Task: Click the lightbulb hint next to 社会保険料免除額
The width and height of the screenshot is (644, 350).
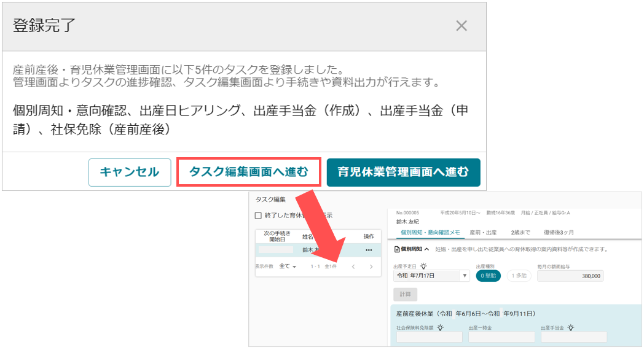Action: tap(440, 327)
